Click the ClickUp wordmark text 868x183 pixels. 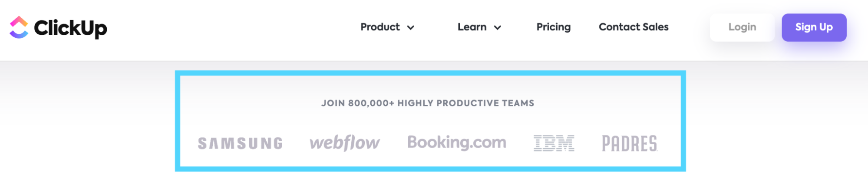70,28
